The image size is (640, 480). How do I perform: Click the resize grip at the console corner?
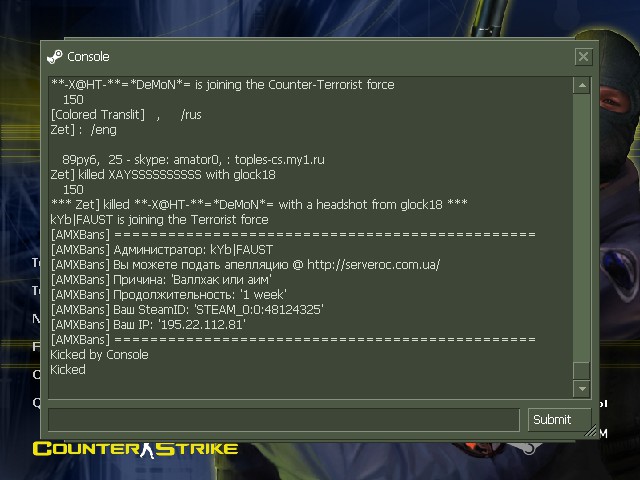coord(591,431)
